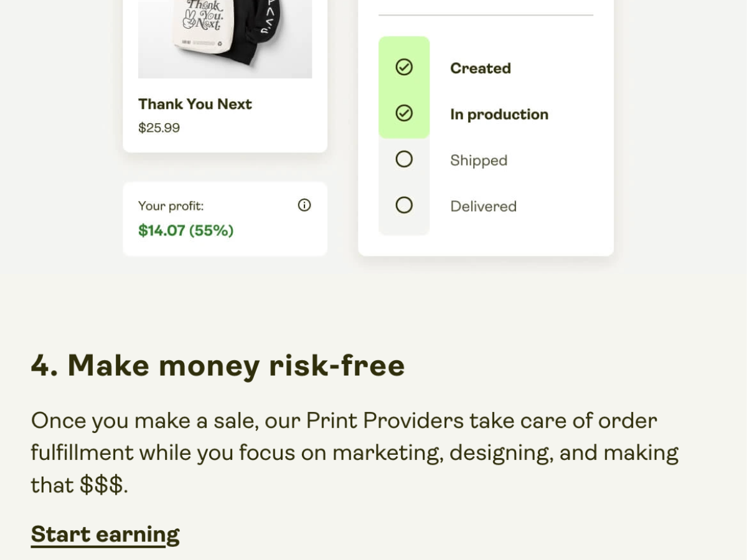Screen dimensions: 747x560
Task: Click the Thank You Next product title
Action: tap(195, 104)
